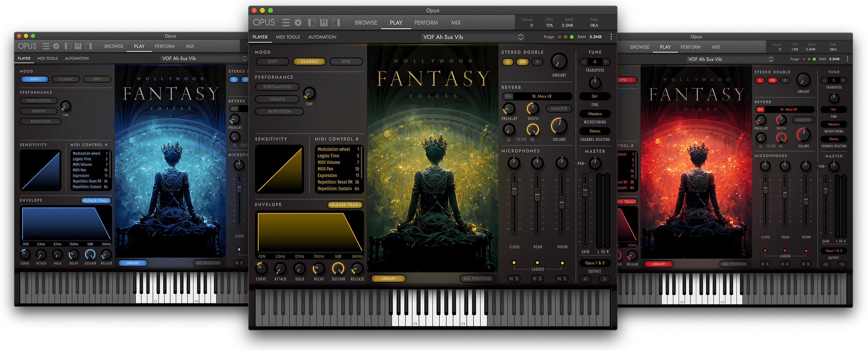Image resolution: width=868 pixels, height=350 pixels.
Task: Click the Mic Positions button in the center window
Action: (x=477, y=279)
